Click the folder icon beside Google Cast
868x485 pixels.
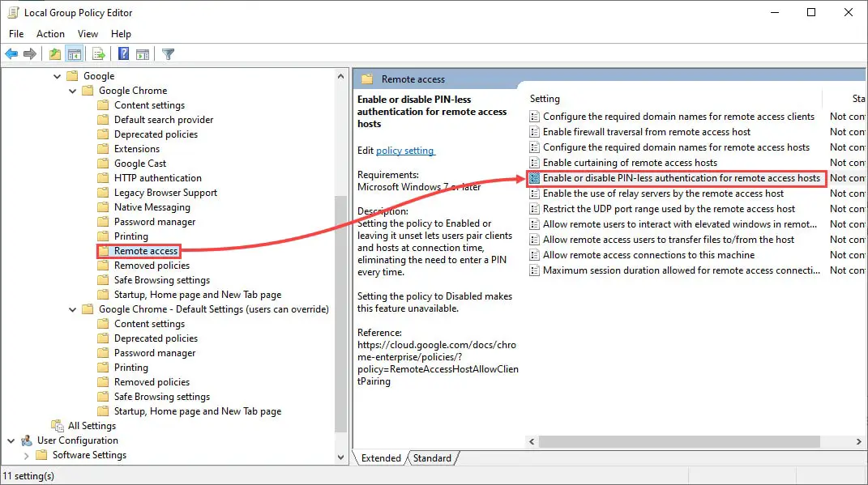tap(103, 163)
